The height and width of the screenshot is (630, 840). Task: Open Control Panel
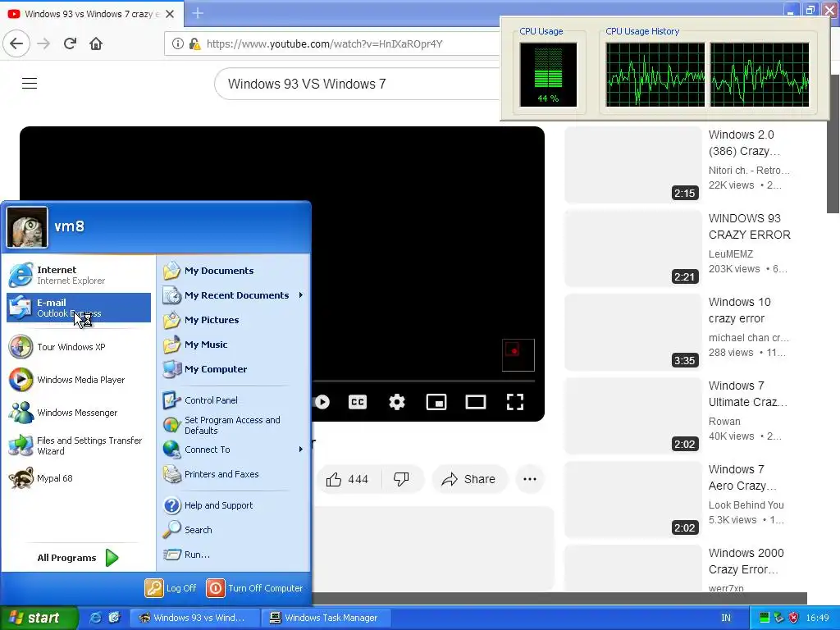tap(234, 400)
